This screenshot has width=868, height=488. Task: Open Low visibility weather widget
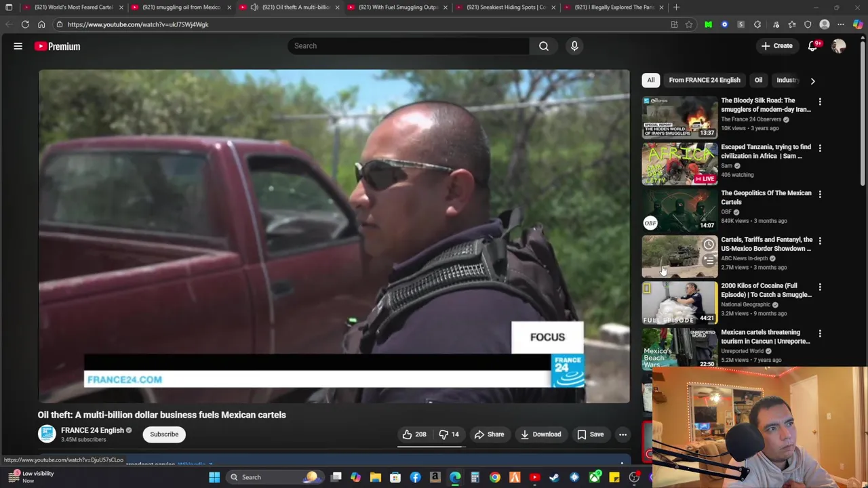tap(31, 477)
